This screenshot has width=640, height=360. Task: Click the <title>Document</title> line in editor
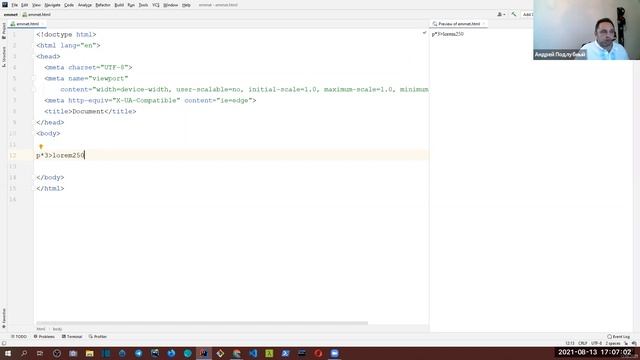[90, 111]
